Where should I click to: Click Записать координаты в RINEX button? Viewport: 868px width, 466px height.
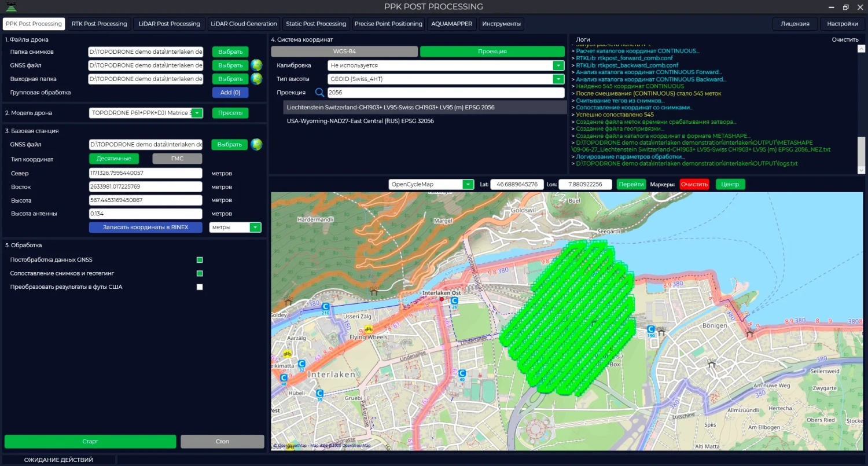click(x=146, y=228)
